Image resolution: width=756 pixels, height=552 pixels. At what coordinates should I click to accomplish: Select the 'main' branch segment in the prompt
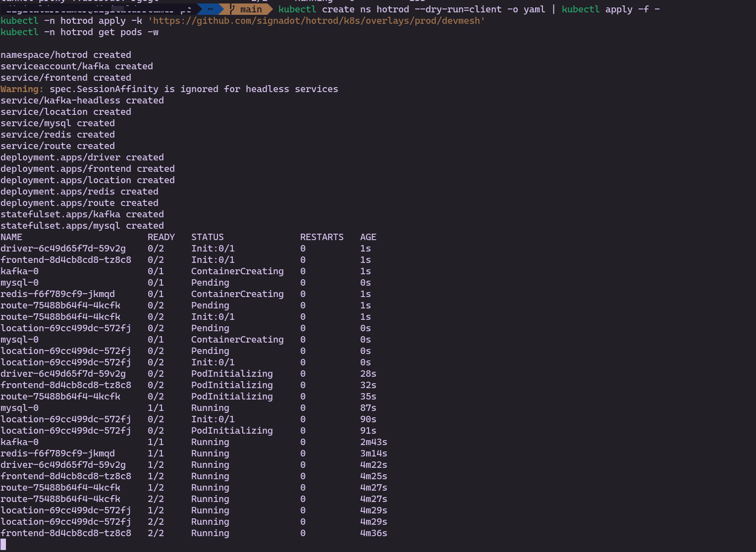click(250, 9)
